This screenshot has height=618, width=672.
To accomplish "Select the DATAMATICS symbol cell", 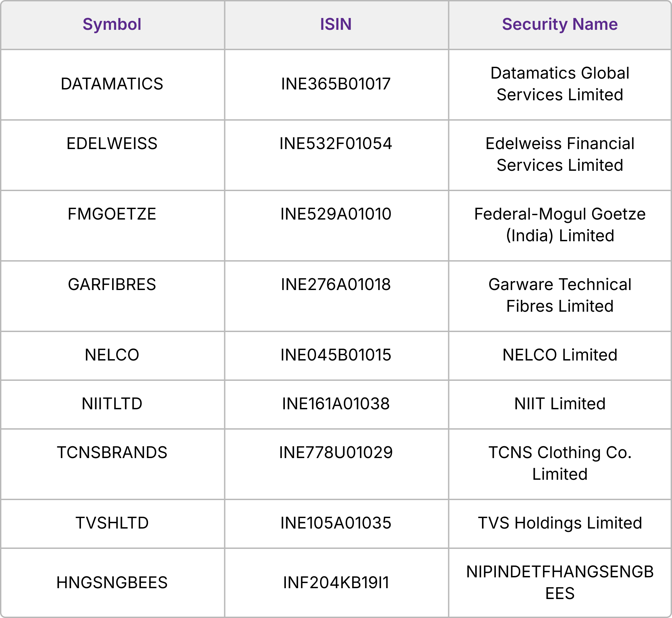I will [112, 84].
